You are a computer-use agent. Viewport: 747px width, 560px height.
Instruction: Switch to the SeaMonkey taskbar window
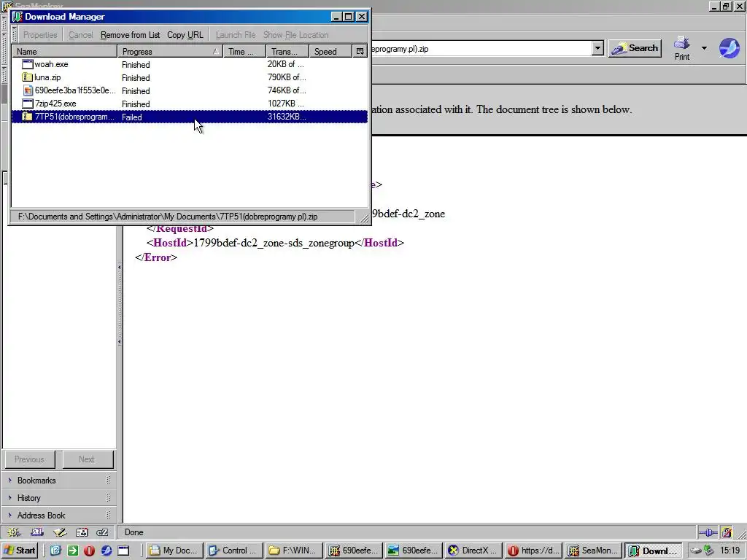coord(594,551)
